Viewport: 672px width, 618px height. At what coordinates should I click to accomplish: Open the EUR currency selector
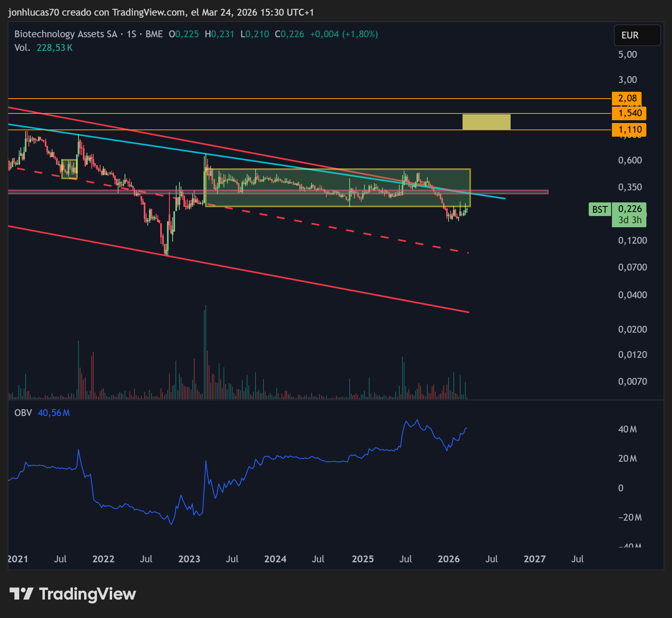pyautogui.click(x=637, y=35)
